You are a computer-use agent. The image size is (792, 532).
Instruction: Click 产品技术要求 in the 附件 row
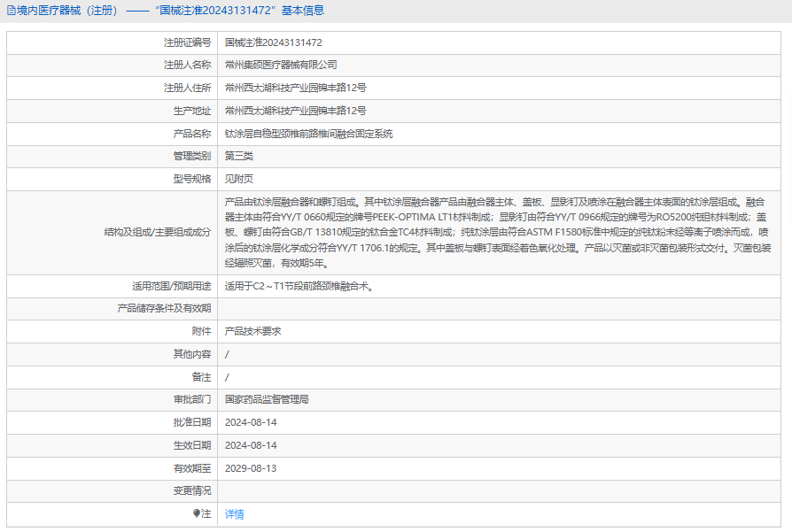[x=252, y=331]
